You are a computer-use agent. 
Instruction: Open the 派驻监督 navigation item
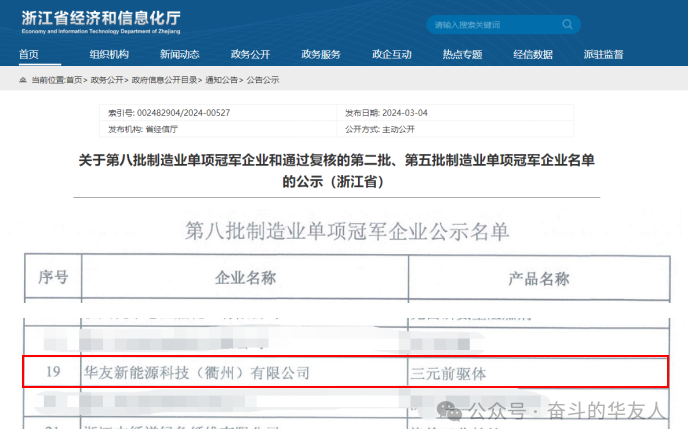point(603,54)
